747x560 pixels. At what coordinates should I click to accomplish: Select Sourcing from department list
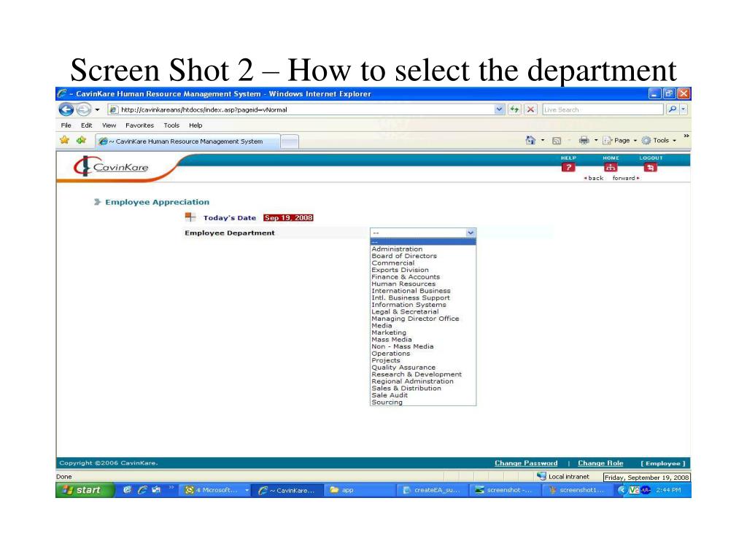pos(423,402)
